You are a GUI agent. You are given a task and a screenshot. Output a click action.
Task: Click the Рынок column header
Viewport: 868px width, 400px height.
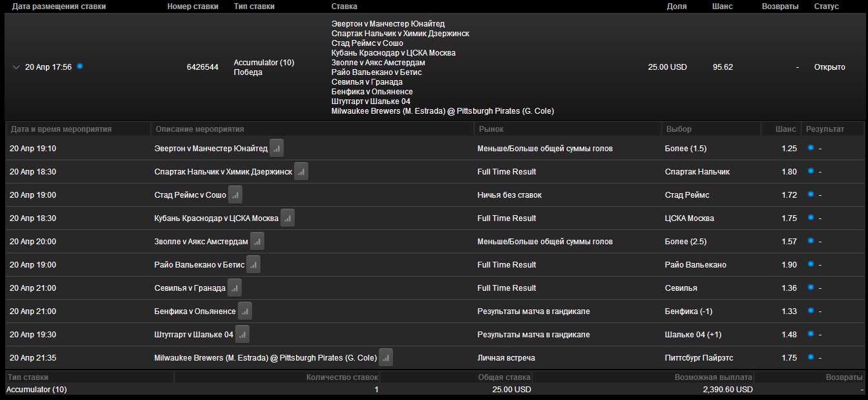click(491, 129)
